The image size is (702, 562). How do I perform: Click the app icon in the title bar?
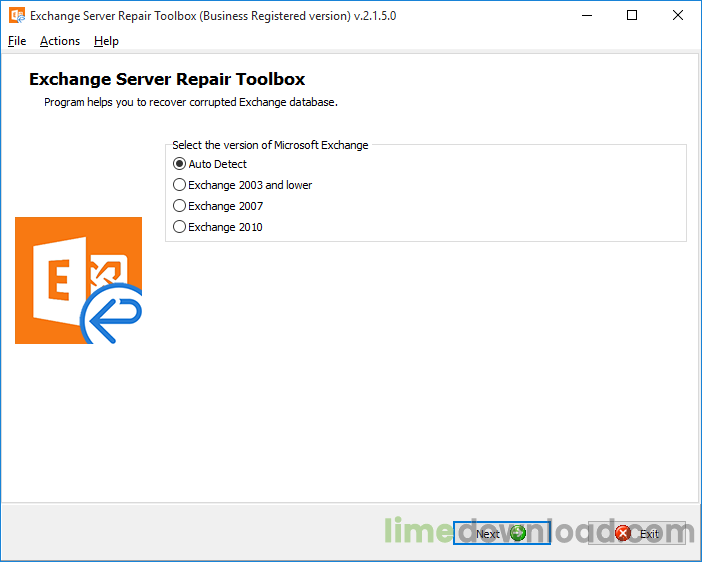(x=17, y=16)
